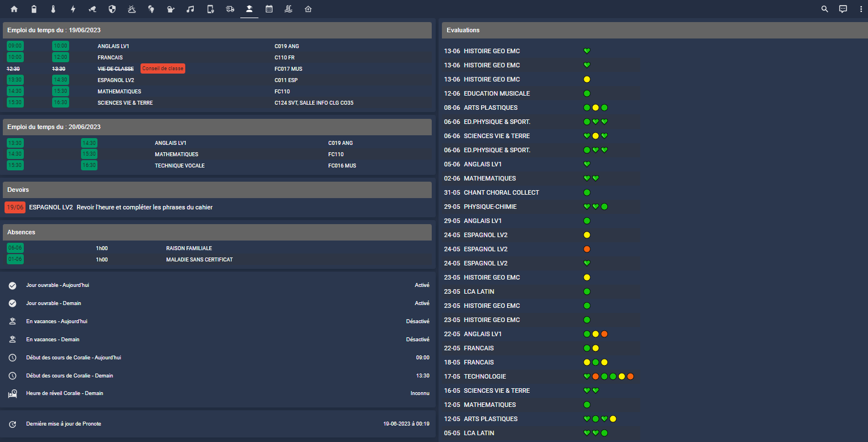This screenshot has height=442, width=868.
Task: Click orange dot on 24-05 ESPAGNOL LV2
Action: 587,249
